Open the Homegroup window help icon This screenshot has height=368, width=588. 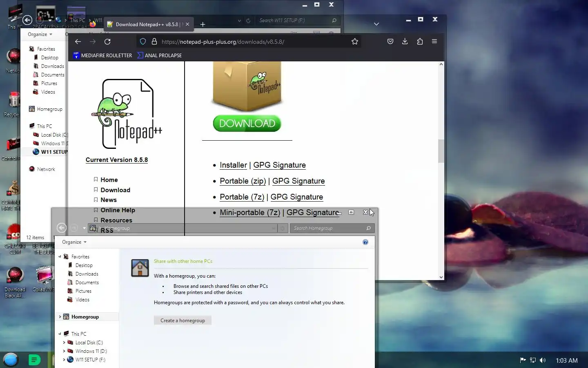point(365,242)
